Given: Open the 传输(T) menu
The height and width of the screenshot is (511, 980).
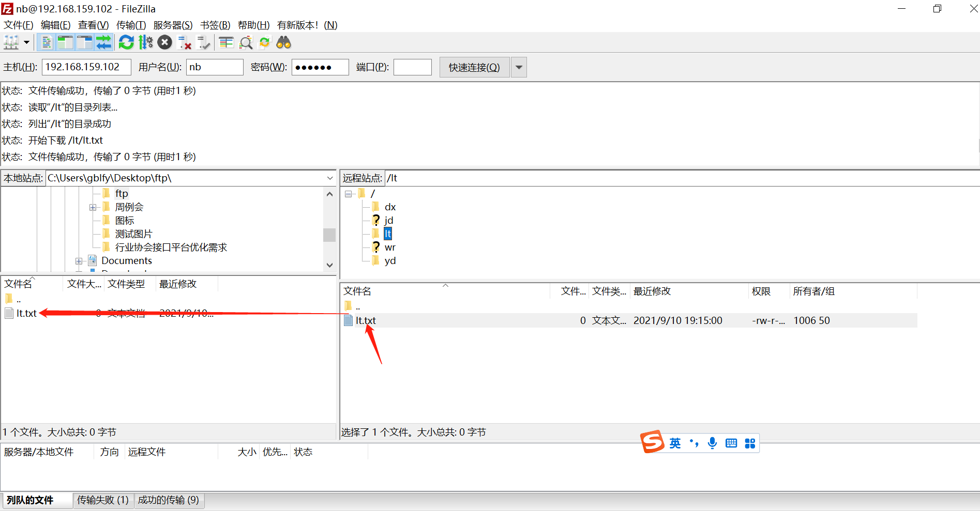Looking at the screenshot, I should tap(131, 25).
